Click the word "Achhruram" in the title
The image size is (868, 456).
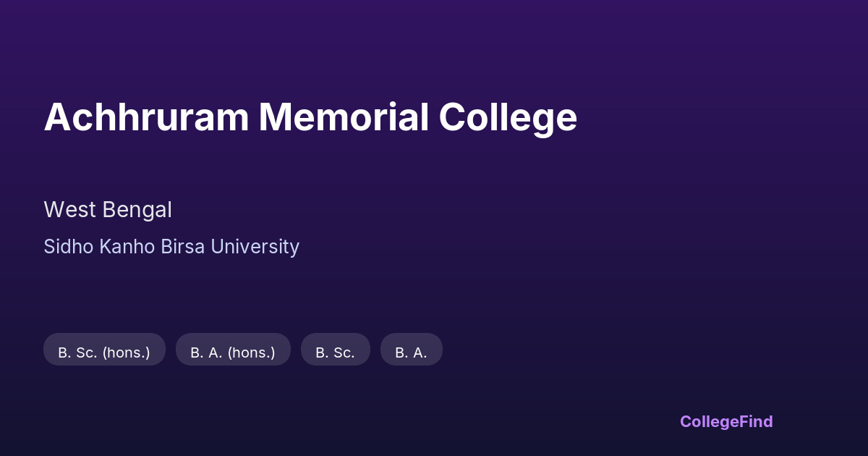pos(145,117)
